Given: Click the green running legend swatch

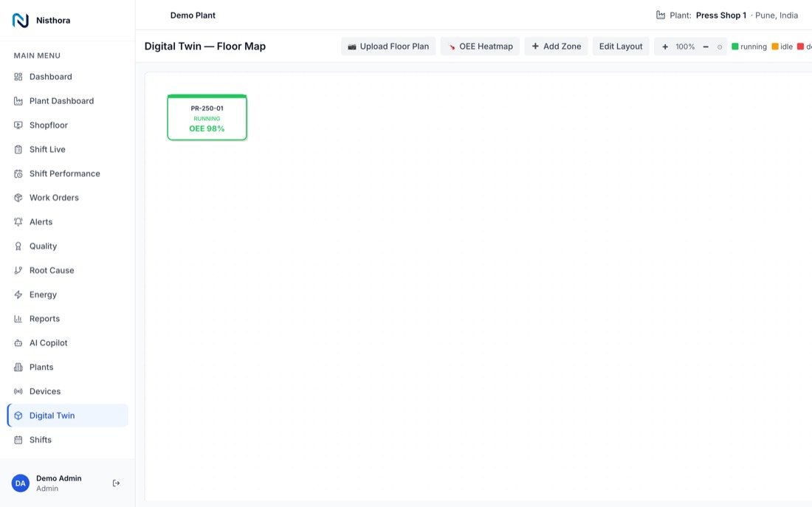Looking at the screenshot, I should [734, 46].
